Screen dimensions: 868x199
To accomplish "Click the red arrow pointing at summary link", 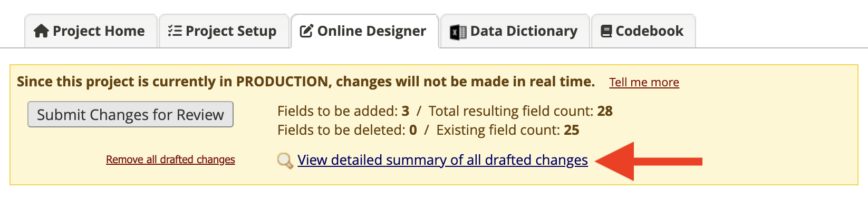I will pos(649,161).
